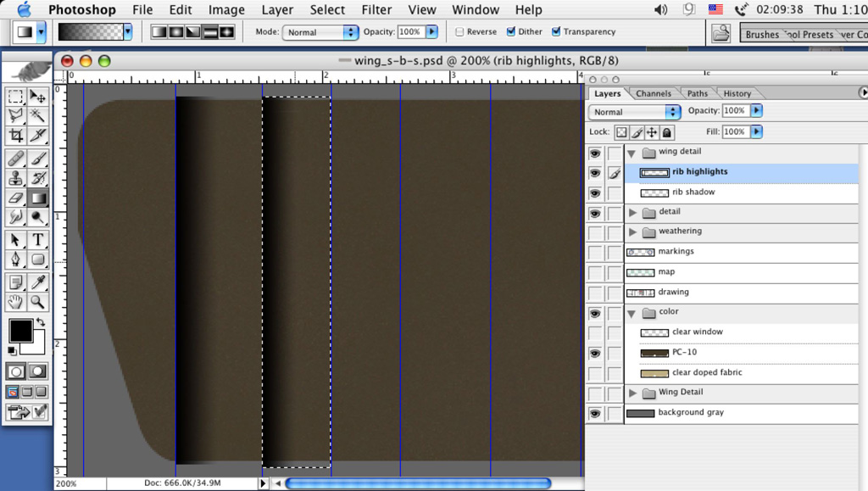Hide the rib highlights layer
The width and height of the screenshot is (868, 491).
click(x=595, y=173)
